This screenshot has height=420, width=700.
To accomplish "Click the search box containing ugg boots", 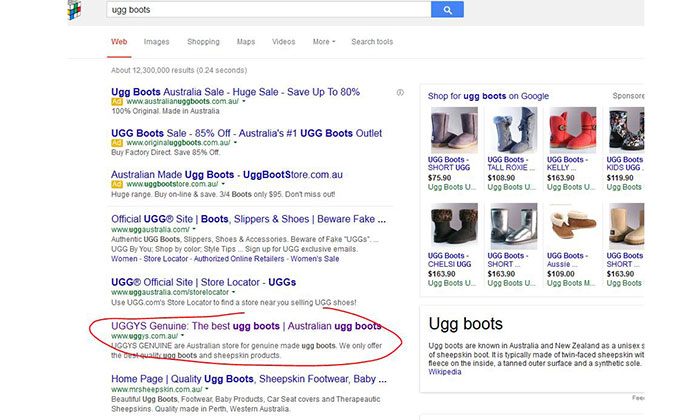I will tap(268, 9).
